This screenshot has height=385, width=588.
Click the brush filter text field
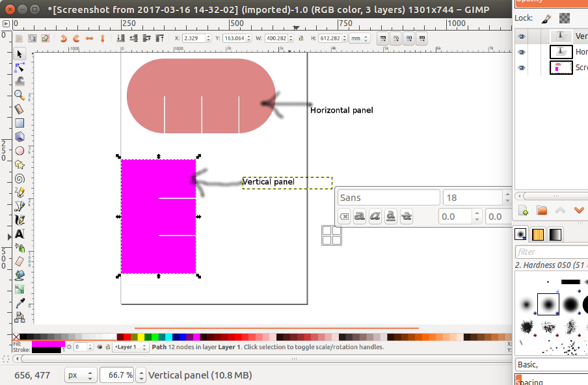552,252
